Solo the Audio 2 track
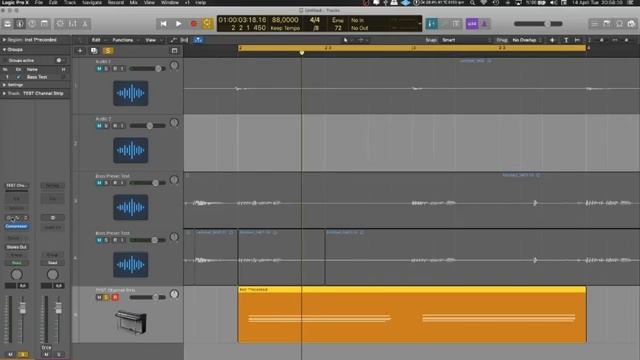 106,126
